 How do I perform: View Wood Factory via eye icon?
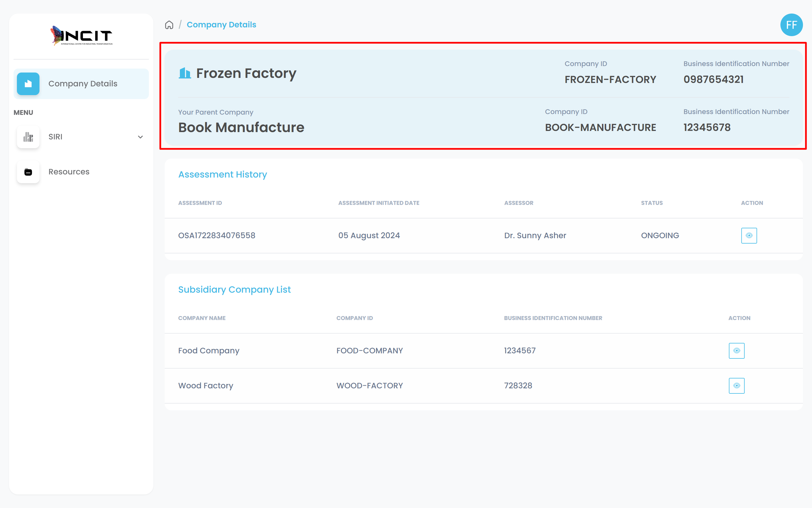pyautogui.click(x=736, y=386)
